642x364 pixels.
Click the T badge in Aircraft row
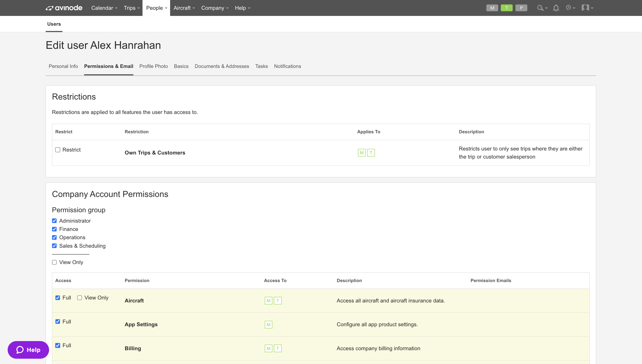coord(278,301)
